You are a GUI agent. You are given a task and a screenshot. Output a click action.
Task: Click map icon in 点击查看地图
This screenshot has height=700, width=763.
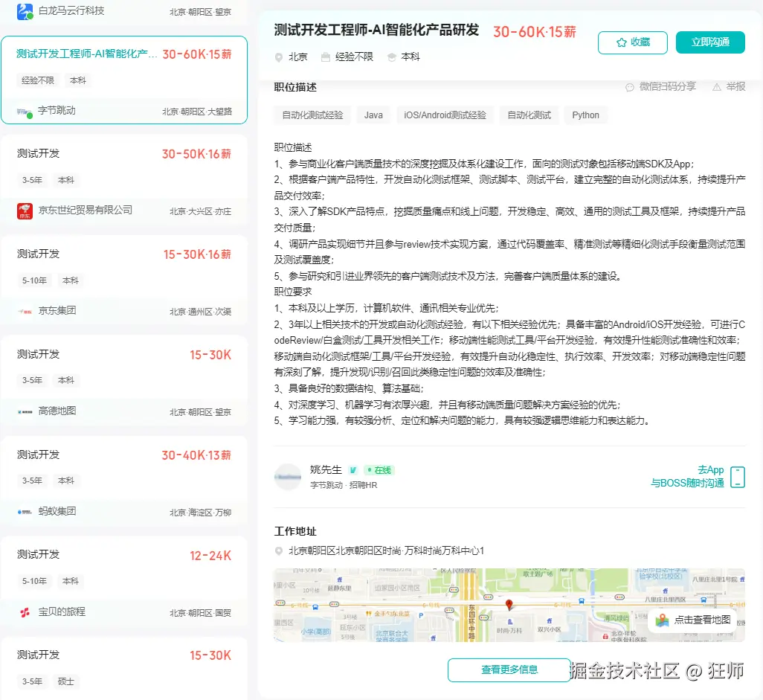pos(662,620)
